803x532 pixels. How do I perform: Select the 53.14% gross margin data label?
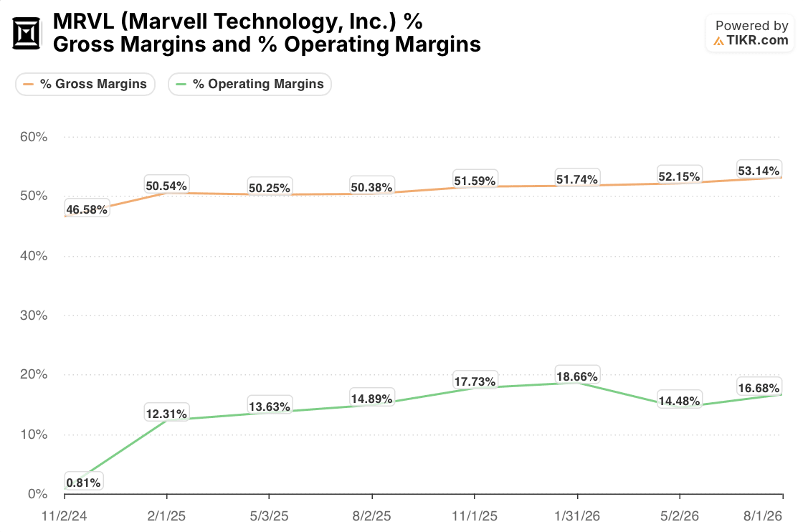(x=759, y=171)
